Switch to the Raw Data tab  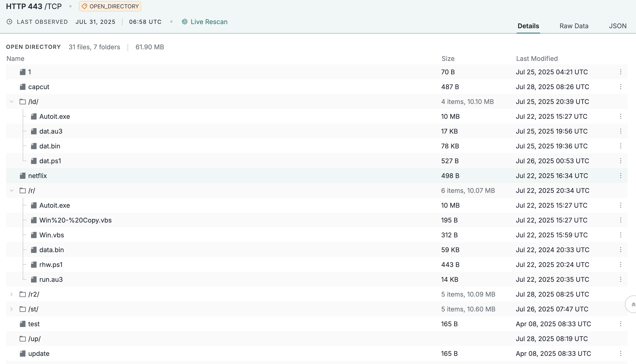coord(574,26)
